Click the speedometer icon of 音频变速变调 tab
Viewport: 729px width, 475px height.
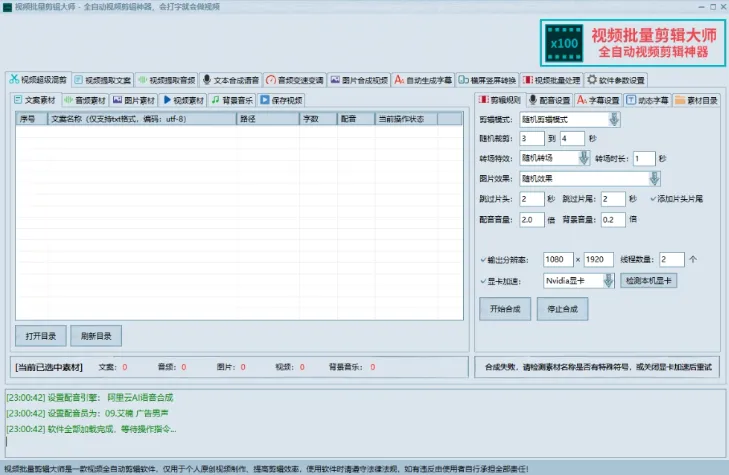tap(271, 80)
